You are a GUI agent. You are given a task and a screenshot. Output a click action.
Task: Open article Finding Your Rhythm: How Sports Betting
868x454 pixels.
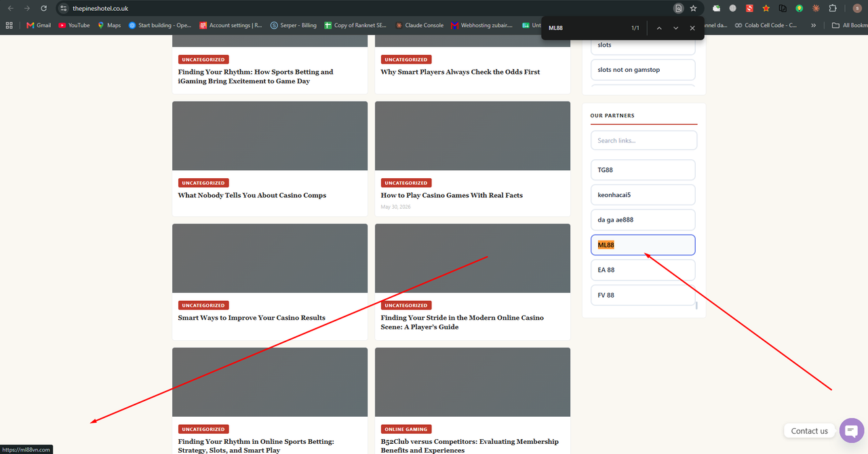[x=256, y=77]
